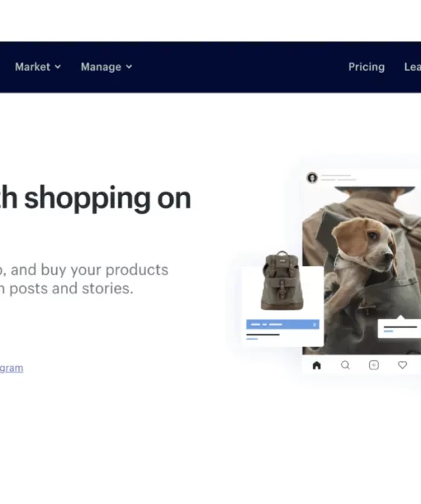Click the chevron next to Manage

(x=129, y=67)
